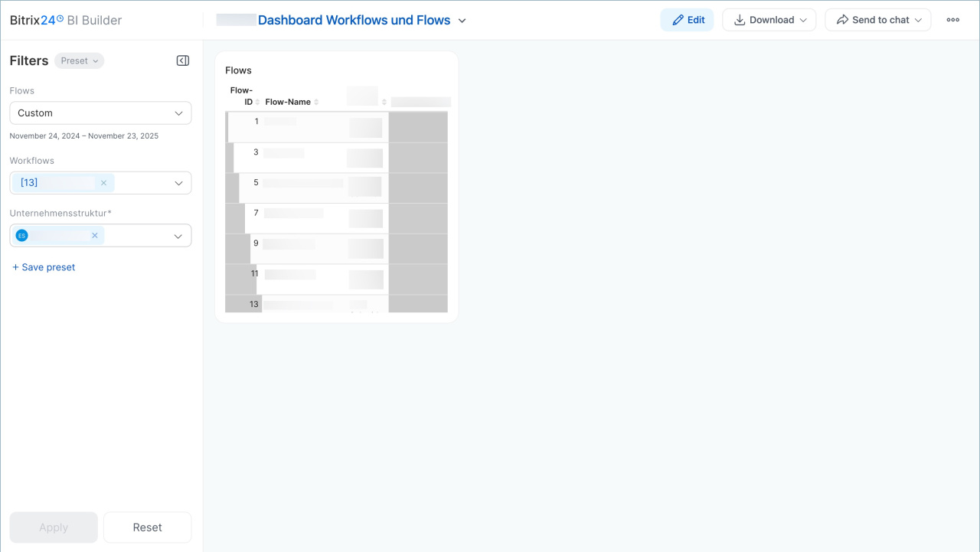Open the Download menu
Screen dimensions: 980x552
pyautogui.click(x=769, y=20)
